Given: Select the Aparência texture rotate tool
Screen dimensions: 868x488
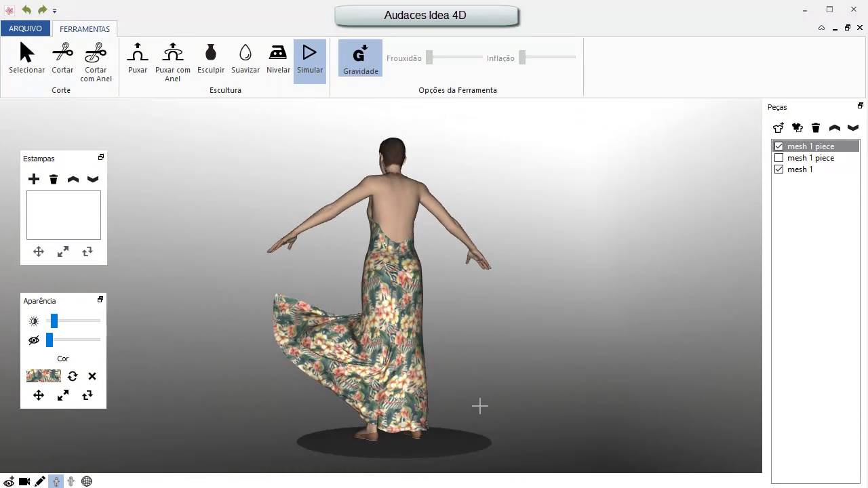Looking at the screenshot, I should (x=87, y=395).
